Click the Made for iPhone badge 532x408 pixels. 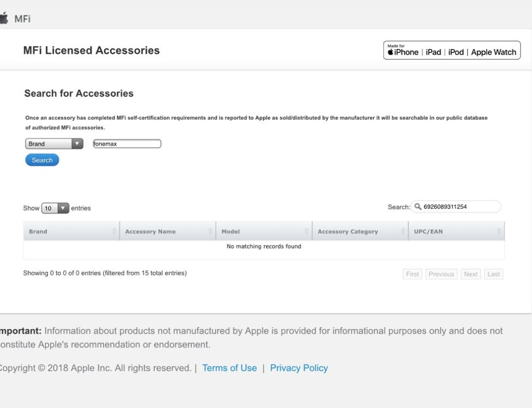click(451, 50)
